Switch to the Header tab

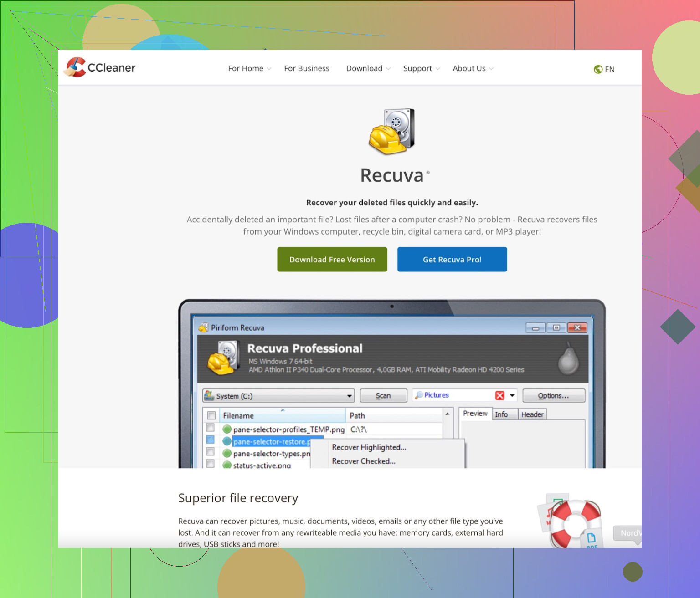(x=532, y=414)
